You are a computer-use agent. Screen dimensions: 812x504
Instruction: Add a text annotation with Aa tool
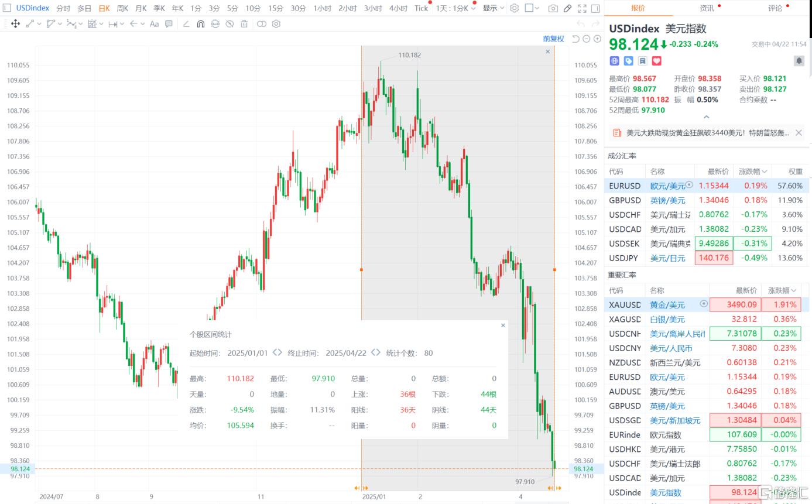(x=154, y=24)
